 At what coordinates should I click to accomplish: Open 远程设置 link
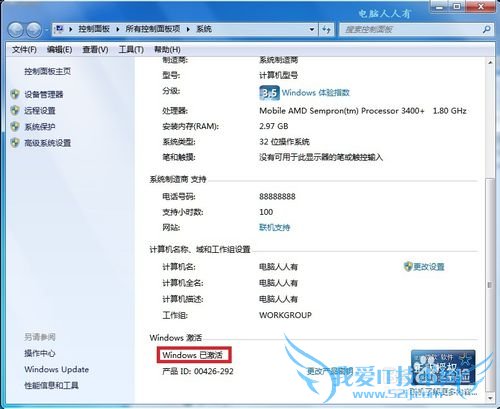click(x=40, y=110)
